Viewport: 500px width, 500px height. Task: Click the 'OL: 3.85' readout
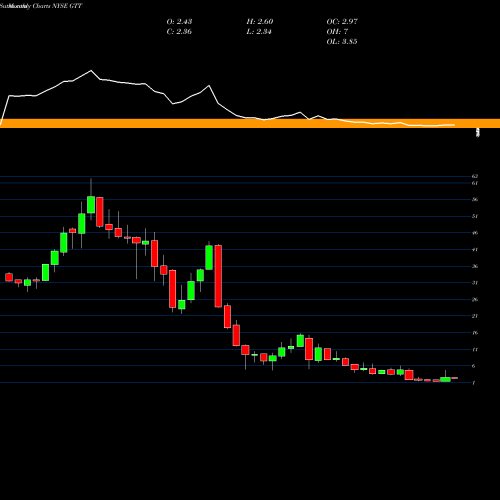342,42
